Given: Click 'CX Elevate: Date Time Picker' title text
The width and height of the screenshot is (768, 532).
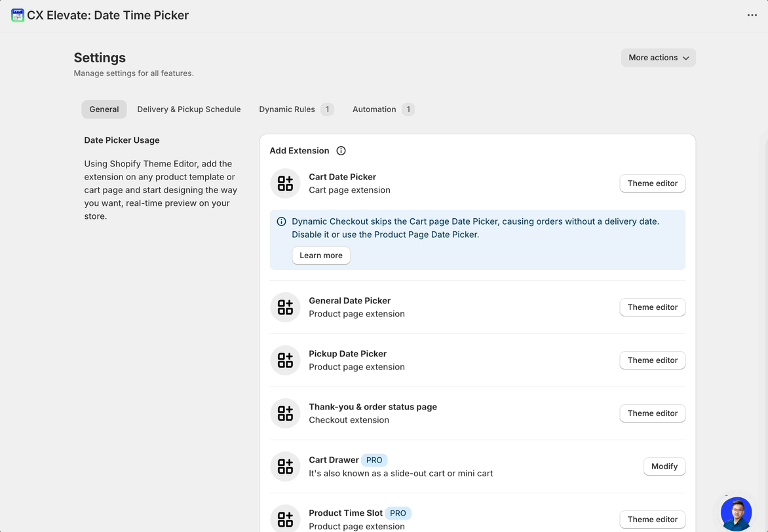Looking at the screenshot, I should [107, 15].
